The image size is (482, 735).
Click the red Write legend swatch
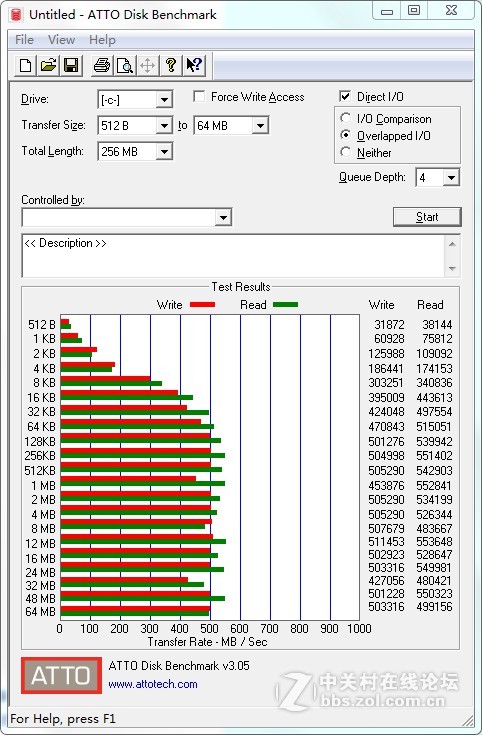click(203, 305)
